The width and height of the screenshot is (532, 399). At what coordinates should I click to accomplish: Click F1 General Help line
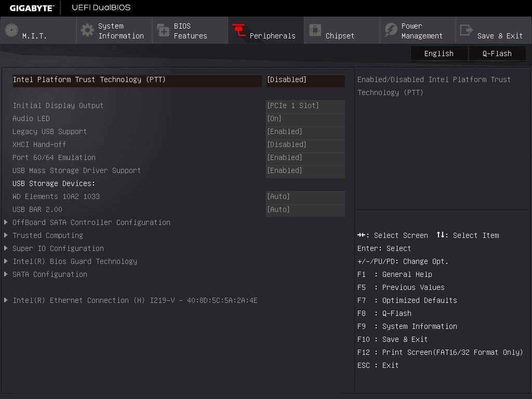395,274
